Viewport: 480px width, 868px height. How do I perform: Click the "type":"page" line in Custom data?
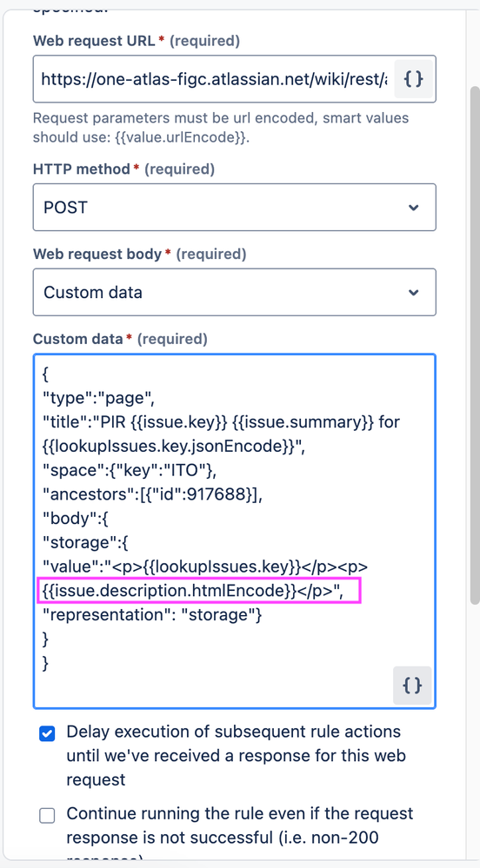98,398
